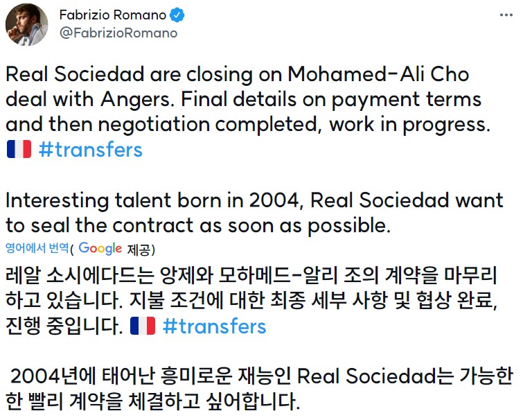Click the #transfers hashtag in the Korean translation
This screenshot has width=523, height=420.
point(215,326)
